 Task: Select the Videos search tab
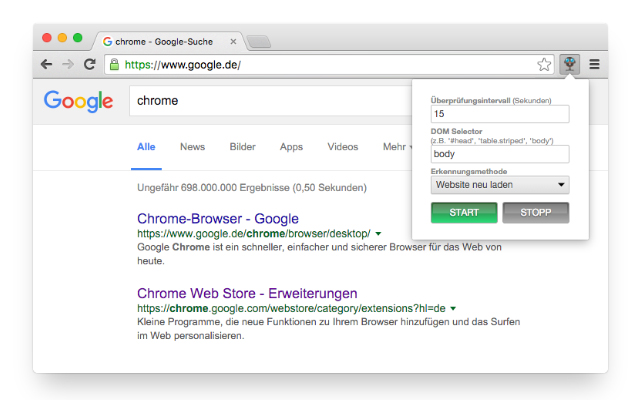click(x=342, y=147)
